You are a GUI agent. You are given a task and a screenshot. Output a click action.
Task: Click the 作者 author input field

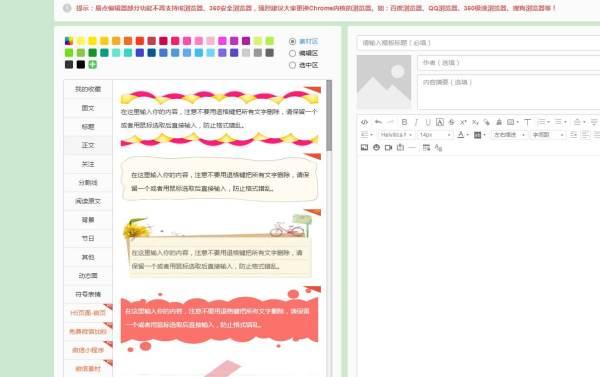(x=509, y=63)
